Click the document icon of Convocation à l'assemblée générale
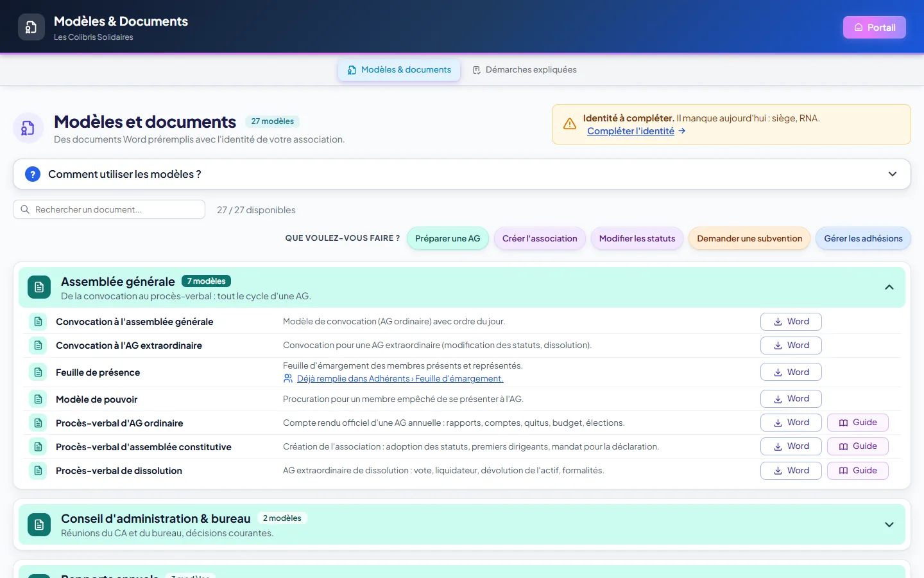 click(x=38, y=322)
